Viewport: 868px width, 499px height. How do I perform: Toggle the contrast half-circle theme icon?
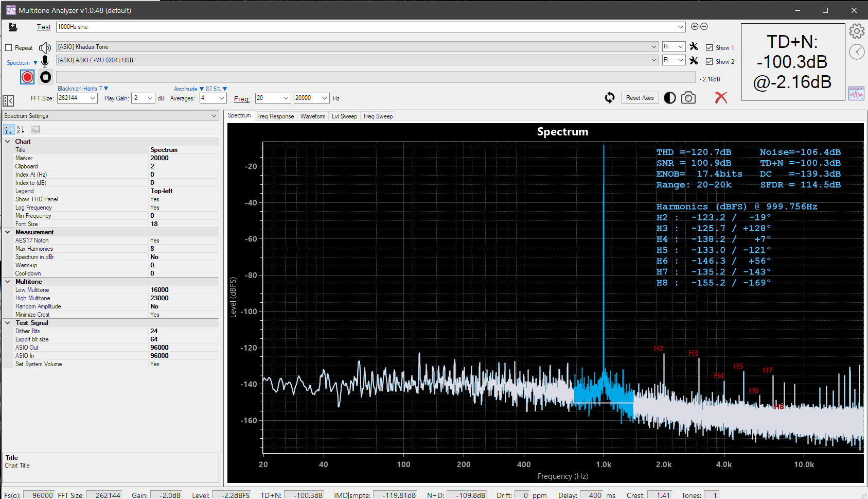click(x=669, y=98)
